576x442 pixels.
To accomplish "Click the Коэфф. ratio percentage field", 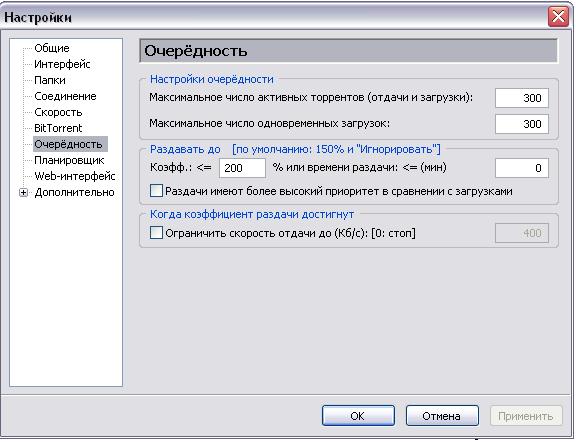I will [x=242, y=168].
